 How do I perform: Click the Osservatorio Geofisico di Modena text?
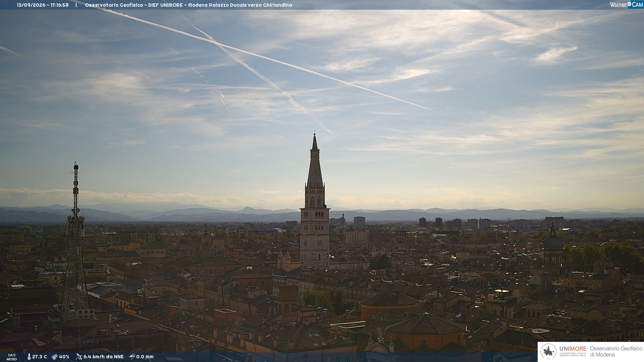tap(616, 352)
